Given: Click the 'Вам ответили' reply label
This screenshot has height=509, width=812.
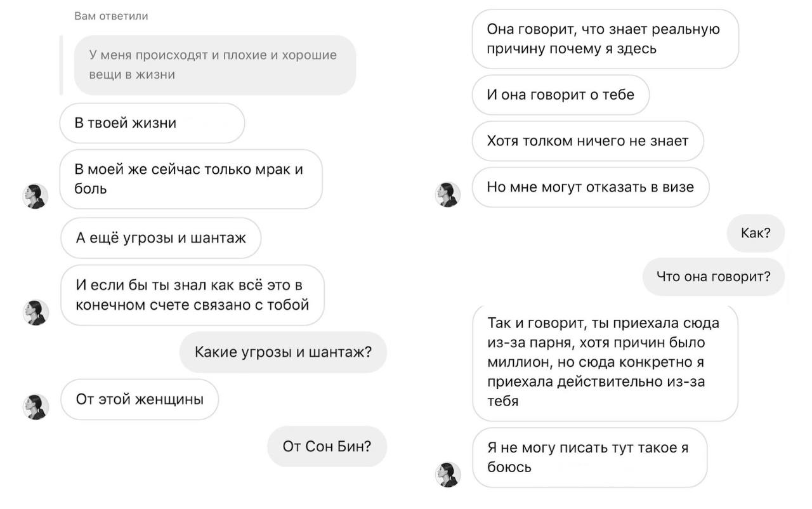Looking at the screenshot, I should click(111, 16).
